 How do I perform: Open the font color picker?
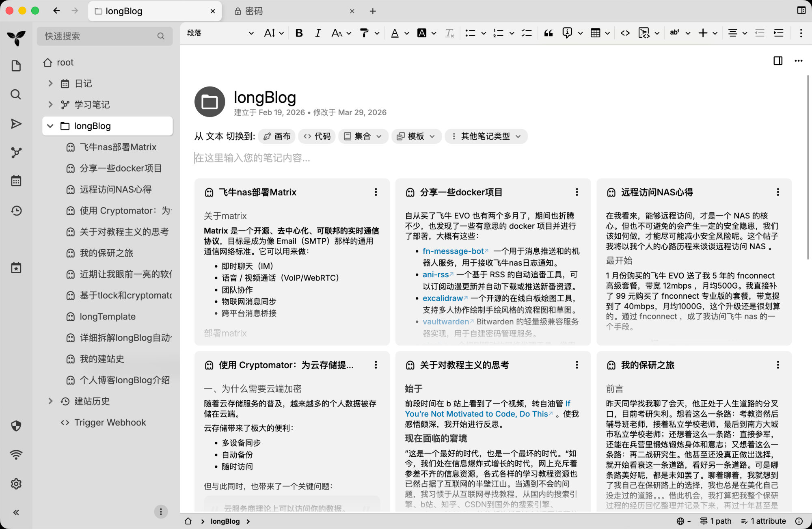[395, 33]
